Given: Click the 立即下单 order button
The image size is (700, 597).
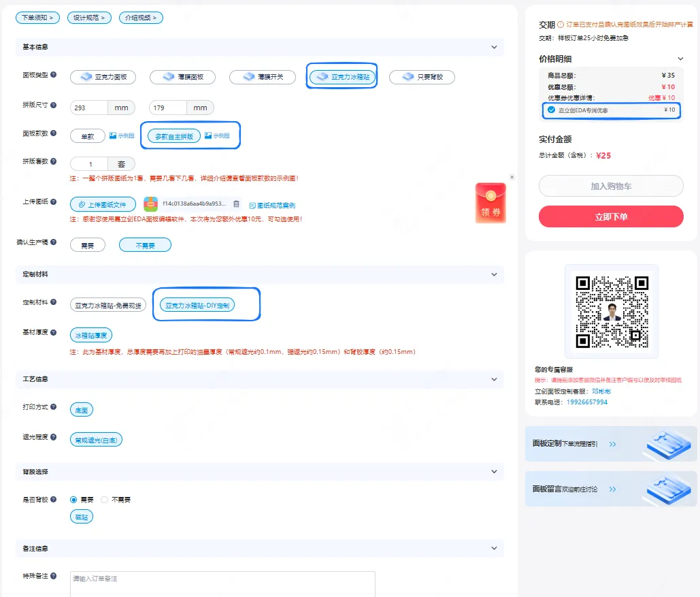Looking at the screenshot, I should pos(611,216).
